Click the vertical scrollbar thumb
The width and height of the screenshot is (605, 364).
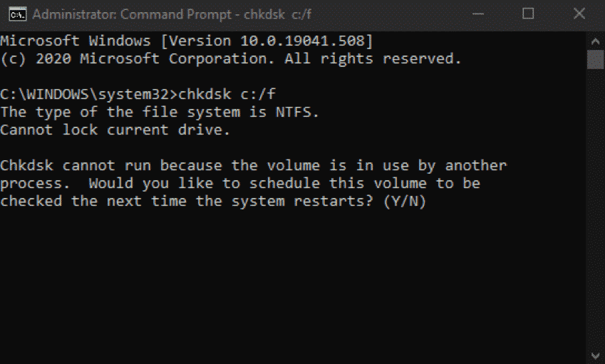(595, 59)
